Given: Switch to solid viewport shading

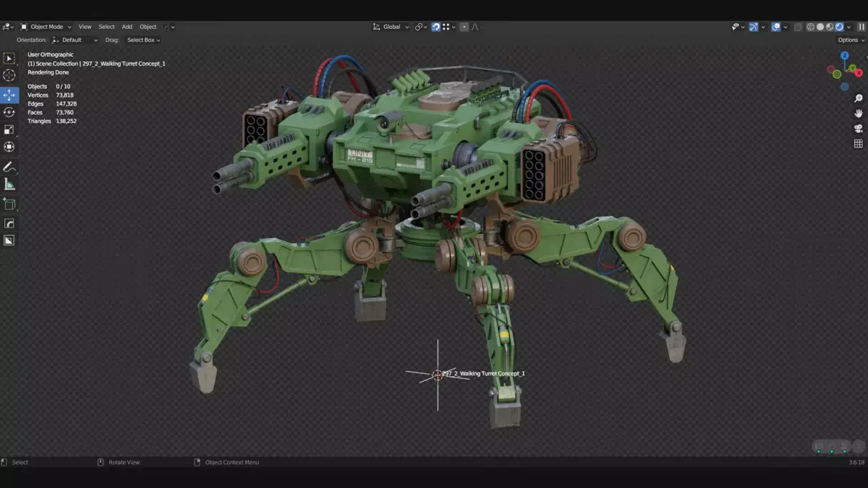Looking at the screenshot, I should [x=820, y=27].
